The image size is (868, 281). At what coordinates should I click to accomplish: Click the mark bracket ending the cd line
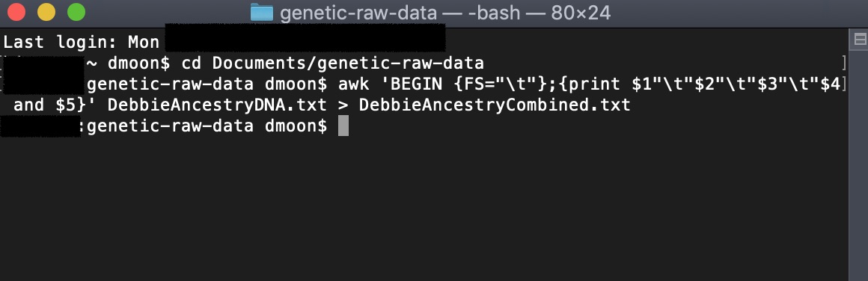point(843,63)
